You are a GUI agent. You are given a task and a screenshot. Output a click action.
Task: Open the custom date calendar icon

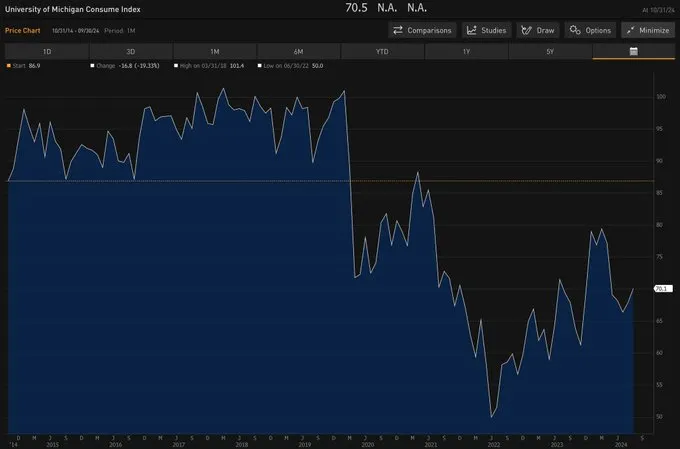point(634,51)
